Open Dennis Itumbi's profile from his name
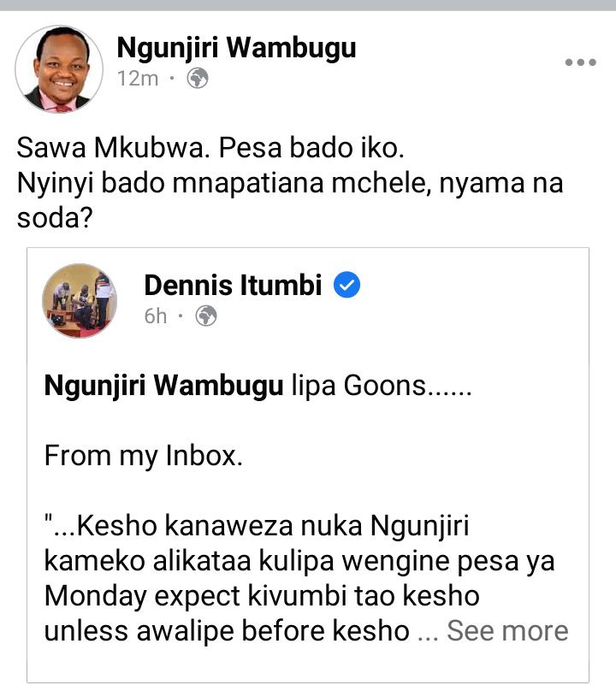Image resolution: width=616 pixels, height=685 pixels. click(x=233, y=286)
